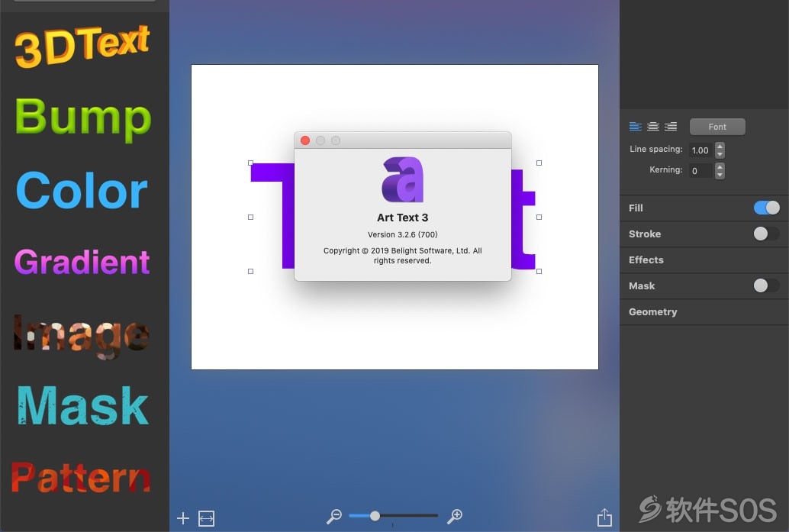Click the bottom-left selection handle

(x=250, y=271)
